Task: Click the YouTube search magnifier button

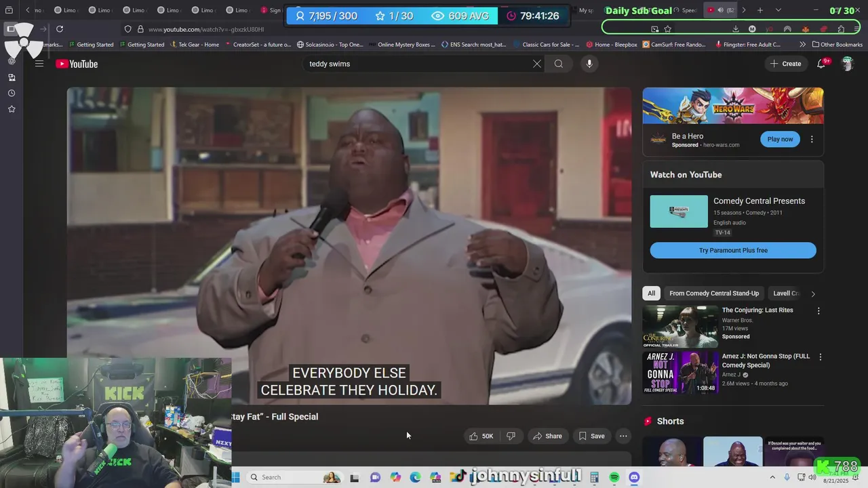Action: point(559,64)
